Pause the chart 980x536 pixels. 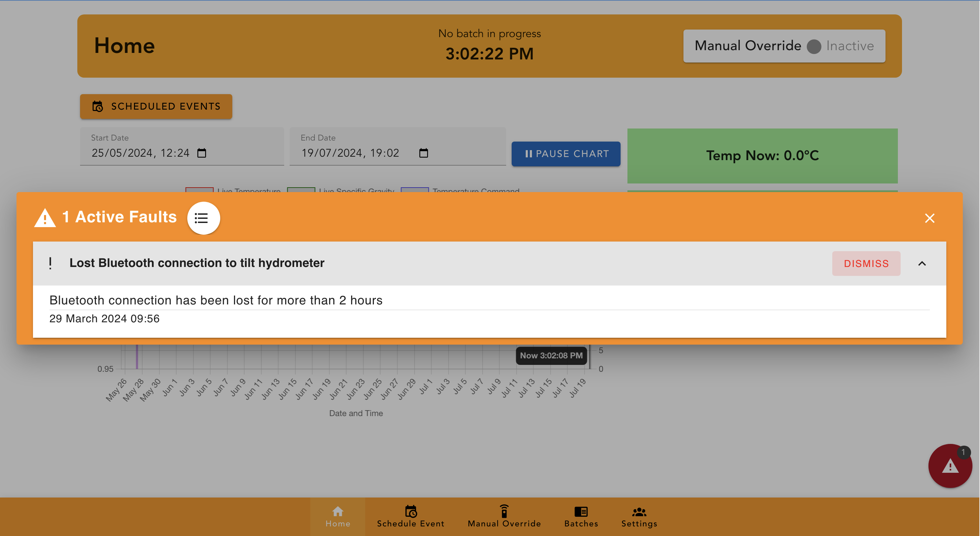(x=566, y=154)
